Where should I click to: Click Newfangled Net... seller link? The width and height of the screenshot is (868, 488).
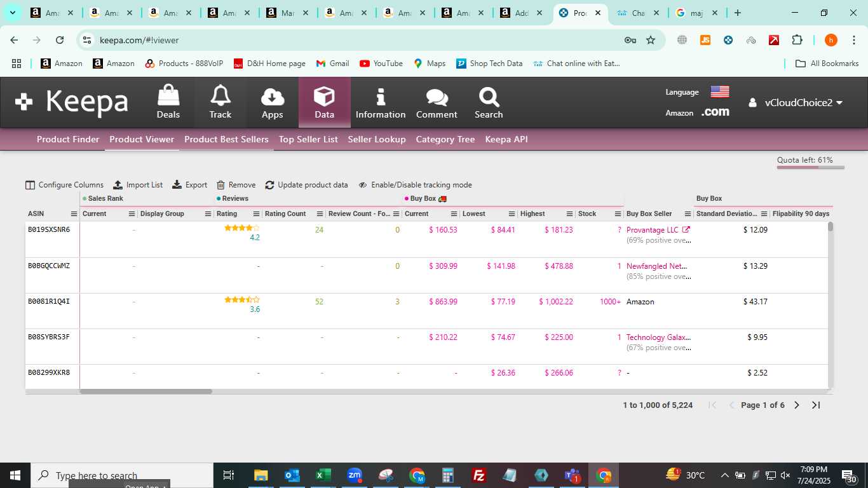(657, 266)
